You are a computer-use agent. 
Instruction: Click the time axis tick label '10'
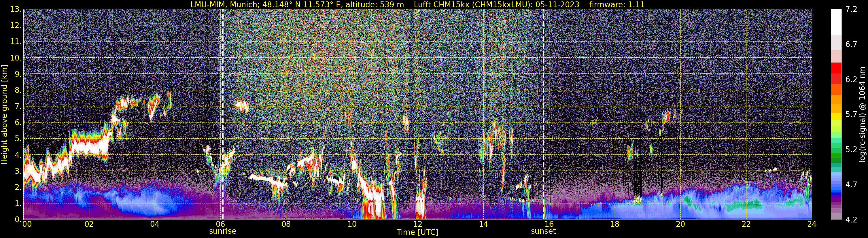(352, 224)
